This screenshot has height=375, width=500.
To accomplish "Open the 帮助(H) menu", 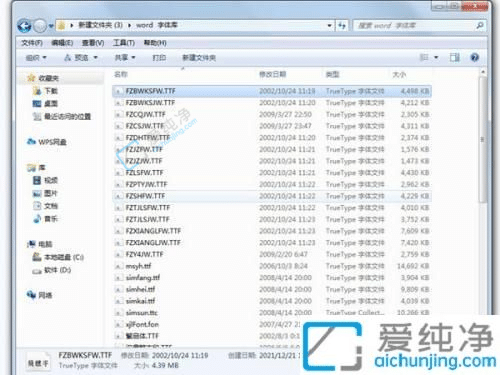I will point(155,43).
